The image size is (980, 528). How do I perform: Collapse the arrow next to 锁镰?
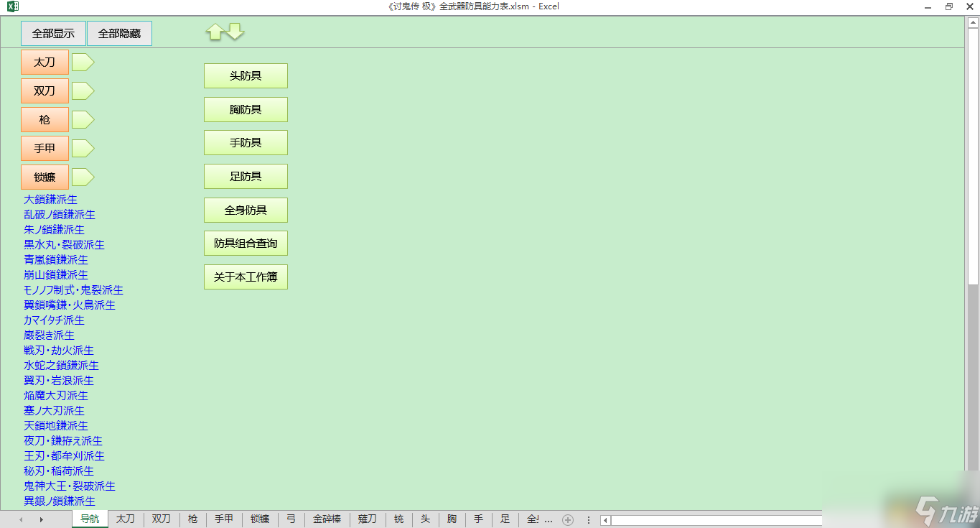click(x=83, y=177)
